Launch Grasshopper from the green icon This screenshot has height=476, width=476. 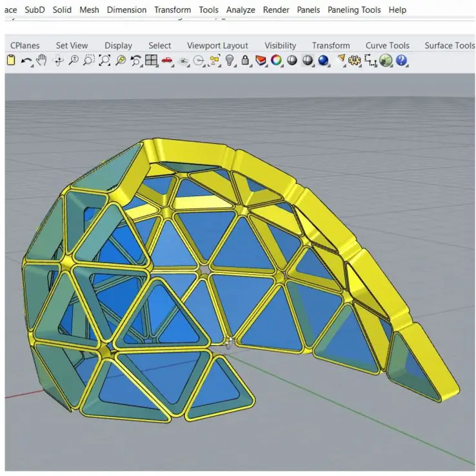click(386, 61)
